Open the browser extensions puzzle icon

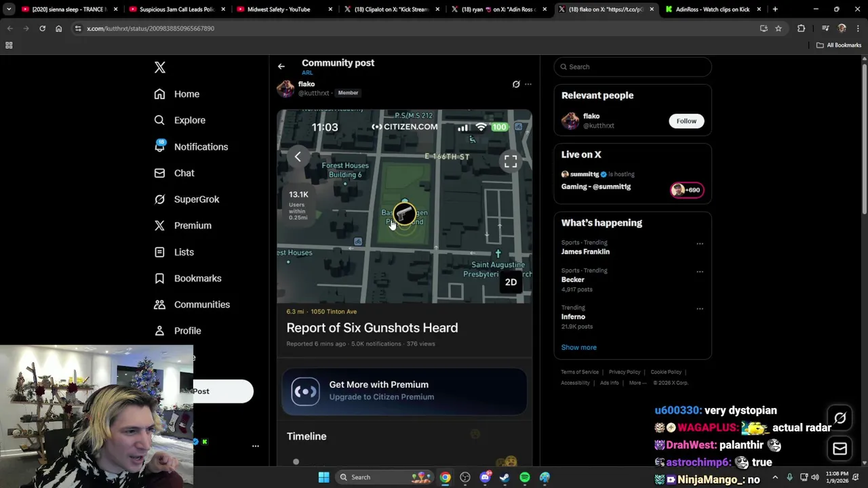click(x=801, y=28)
